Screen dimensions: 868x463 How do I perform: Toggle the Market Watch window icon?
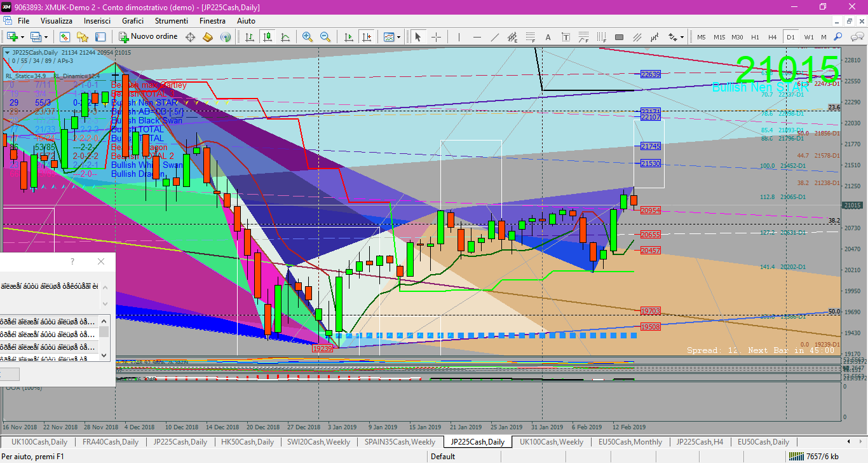[64, 37]
